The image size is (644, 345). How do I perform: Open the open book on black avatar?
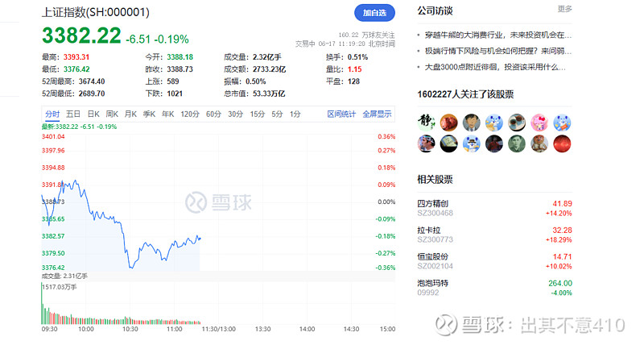point(448,144)
